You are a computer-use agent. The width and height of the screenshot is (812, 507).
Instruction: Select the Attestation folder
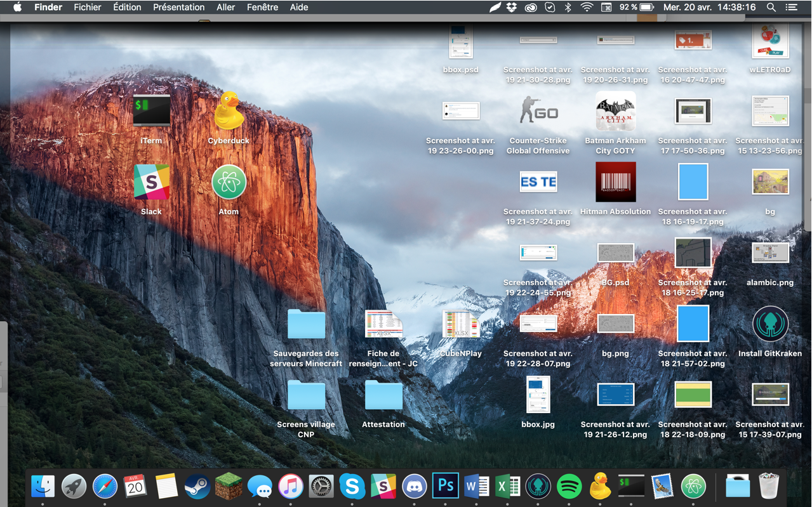point(383,396)
